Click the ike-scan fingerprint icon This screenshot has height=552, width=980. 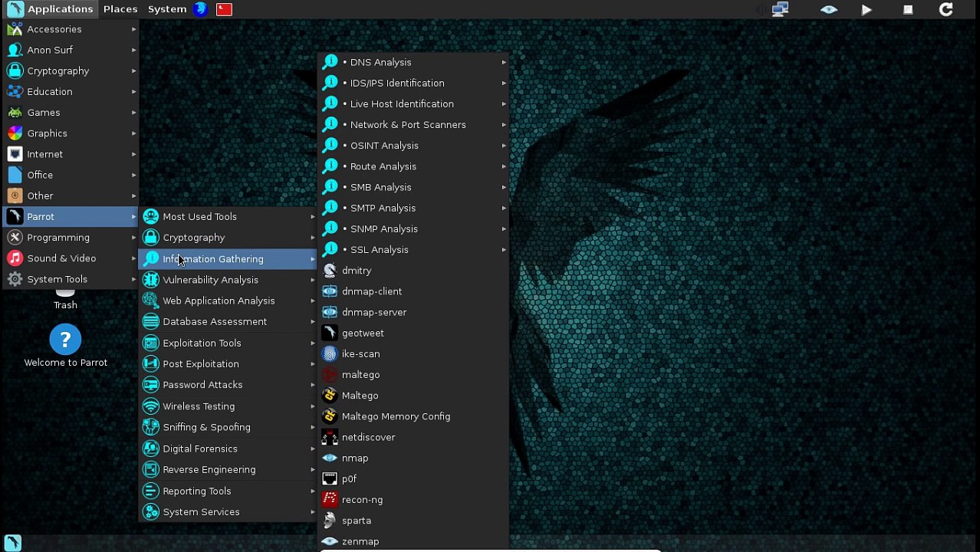click(x=330, y=353)
